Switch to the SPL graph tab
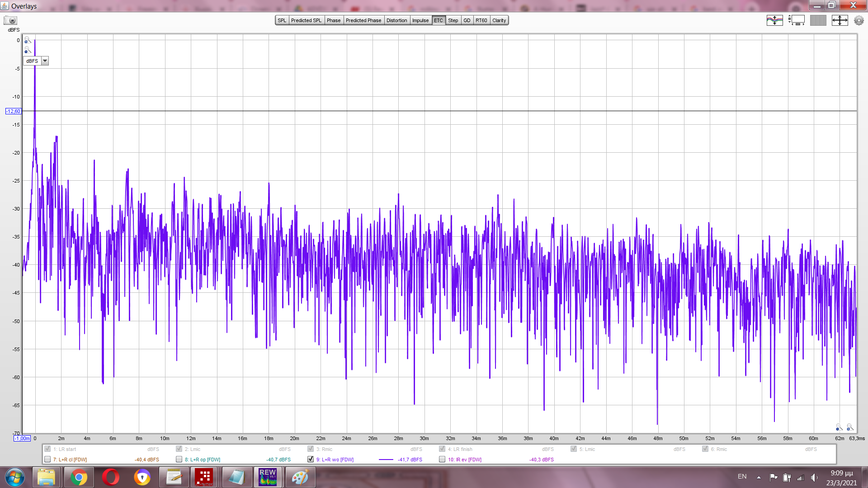The image size is (868, 488). pyautogui.click(x=282, y=20)
